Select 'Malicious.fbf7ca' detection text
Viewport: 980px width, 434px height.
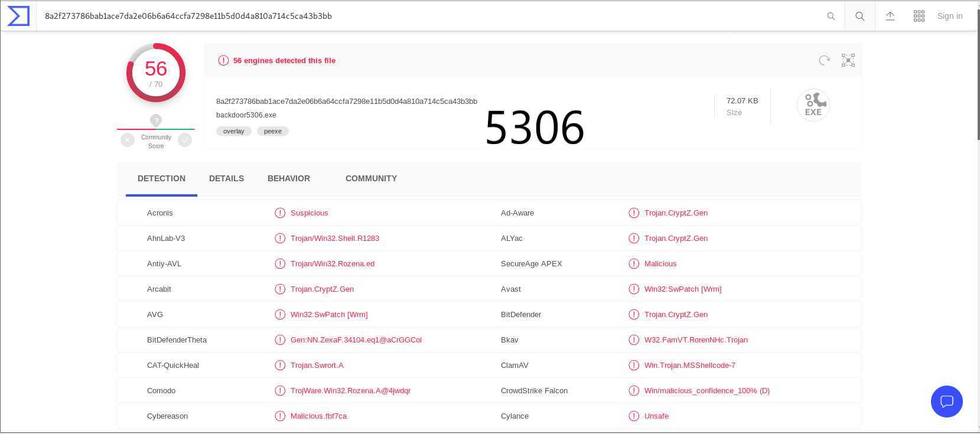click(318, 416)
